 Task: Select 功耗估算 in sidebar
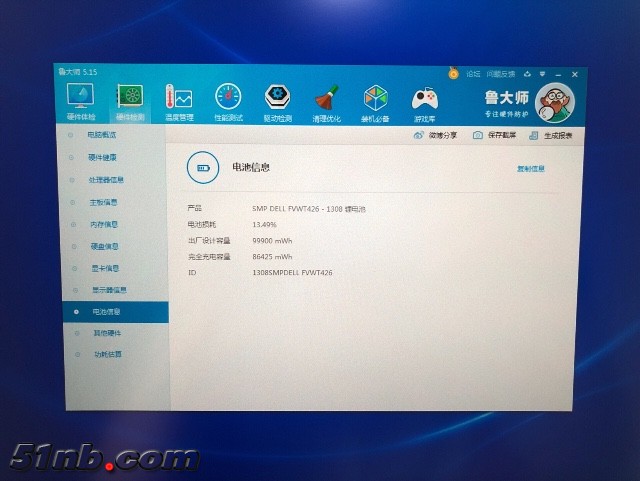coord(108,354)
